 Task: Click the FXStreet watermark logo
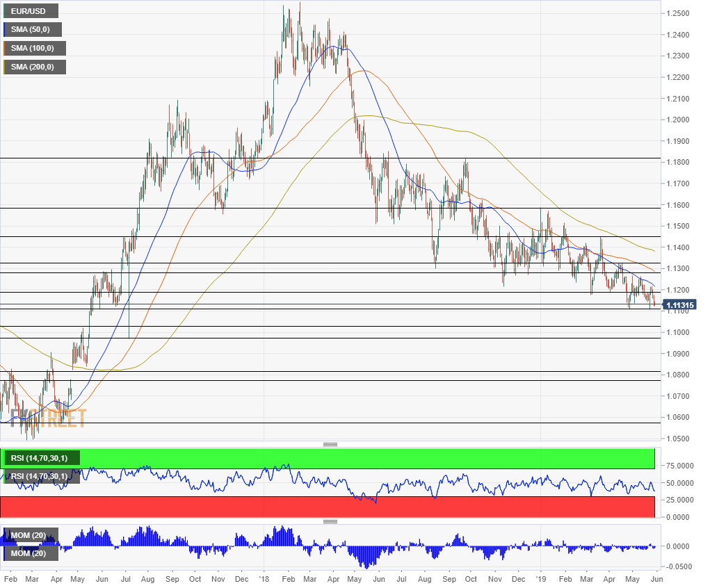pos(49,418)
